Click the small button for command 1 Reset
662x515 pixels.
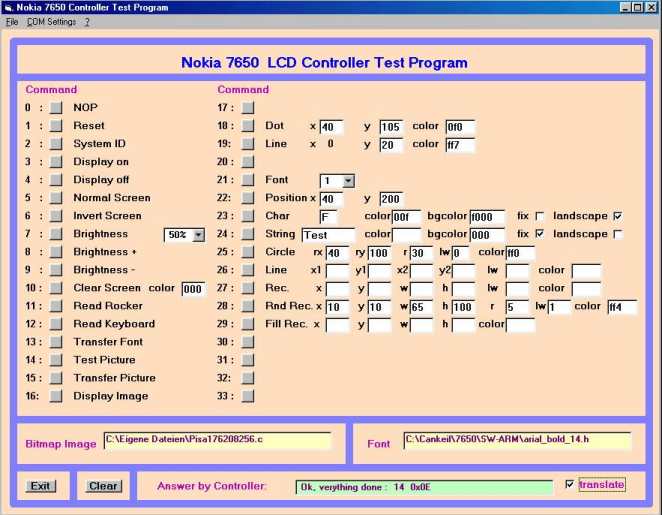pos(56,126)
